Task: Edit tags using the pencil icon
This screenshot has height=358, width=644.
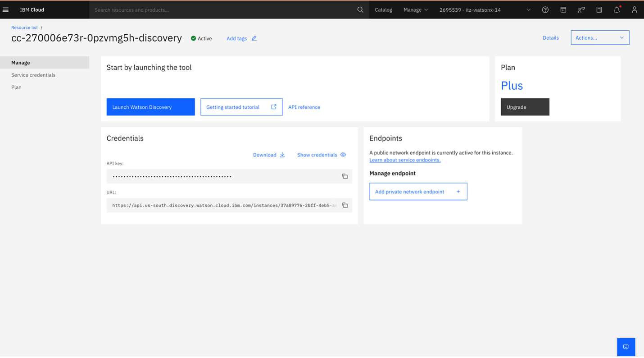Action: tap(254, 38)
